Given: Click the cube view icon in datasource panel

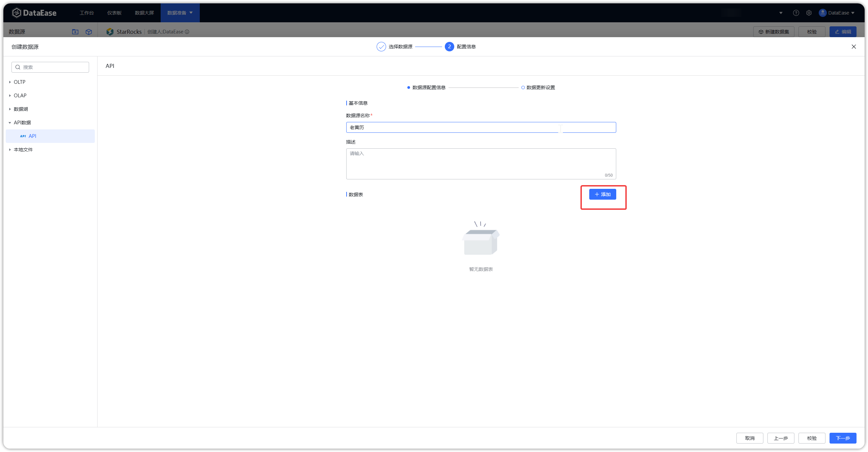Looking at the screenshot, I should [x=89, y=32].
